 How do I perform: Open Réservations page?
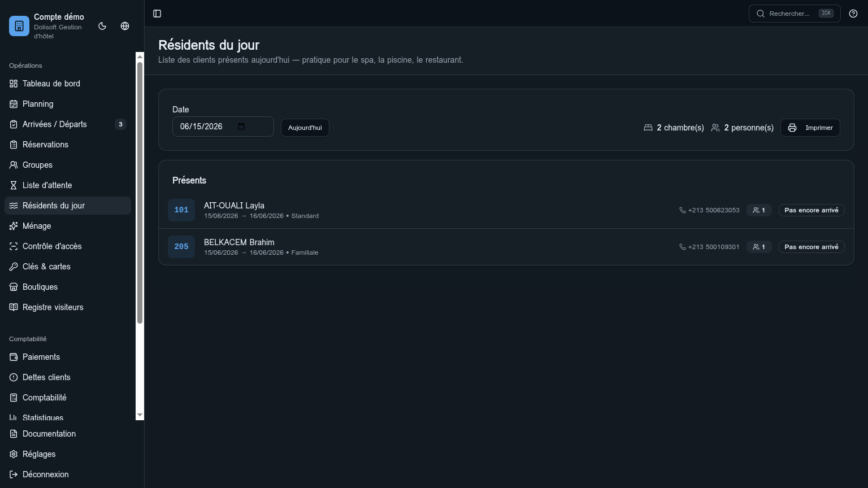coord(68,145)
